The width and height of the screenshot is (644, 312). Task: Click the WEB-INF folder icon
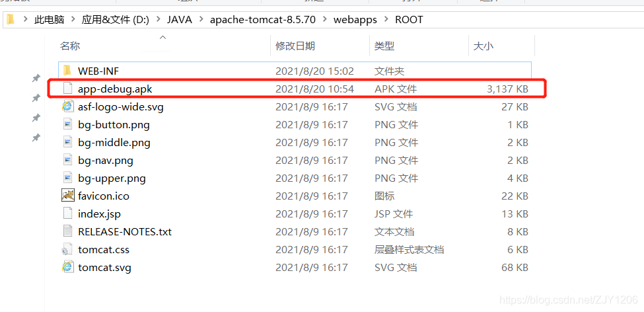(67, 71)
